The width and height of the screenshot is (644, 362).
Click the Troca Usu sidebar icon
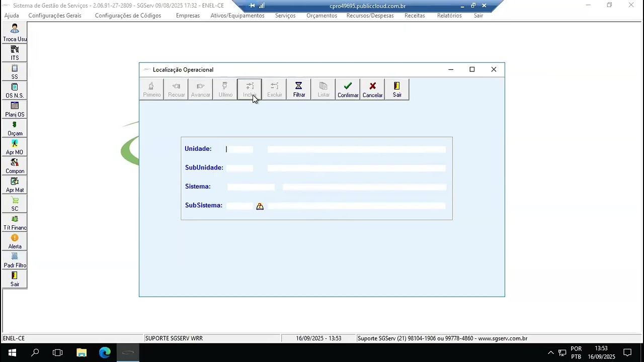click(x=15, y=33)
